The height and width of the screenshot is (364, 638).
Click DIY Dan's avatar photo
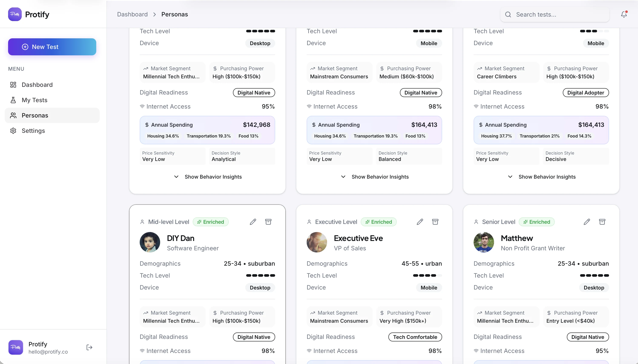tap(150, 242)
